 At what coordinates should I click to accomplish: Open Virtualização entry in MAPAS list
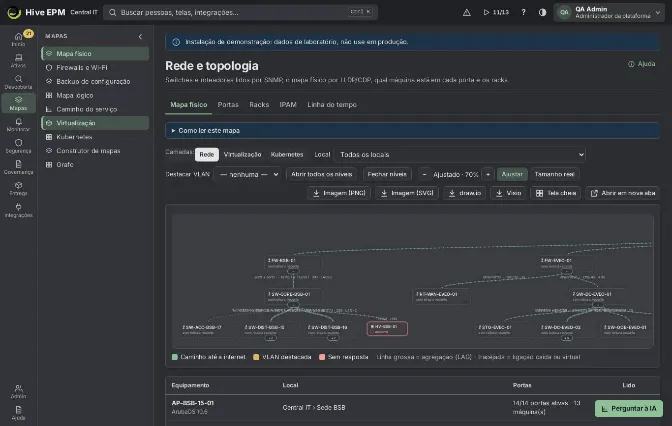pyautogui.click(x=95, y=123)
